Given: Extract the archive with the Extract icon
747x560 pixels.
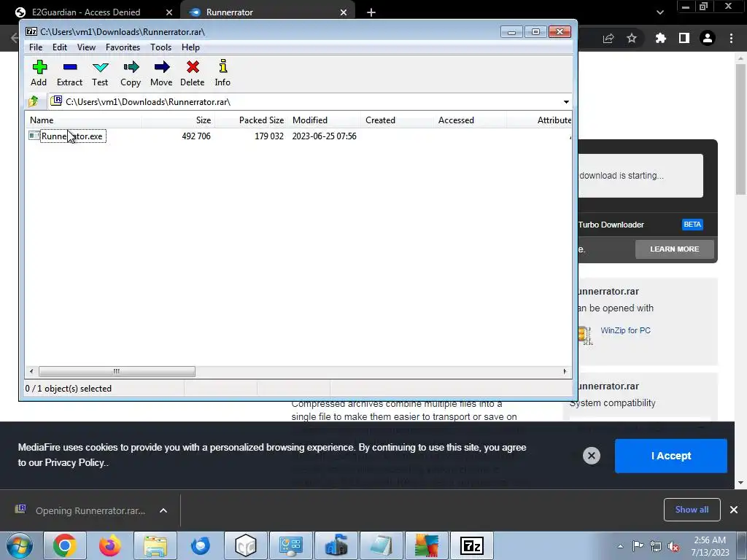Looking at the screenshot, I should coord(69,72).
